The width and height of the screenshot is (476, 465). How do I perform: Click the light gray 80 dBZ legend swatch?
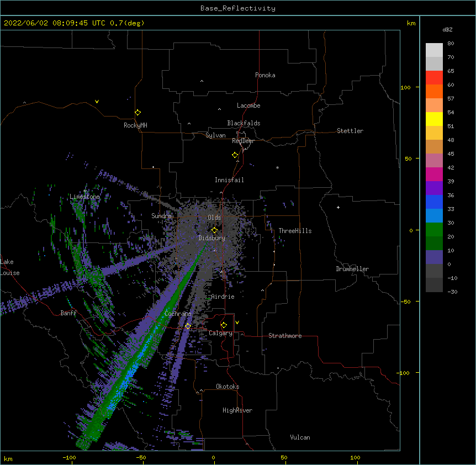pos(434,50)
